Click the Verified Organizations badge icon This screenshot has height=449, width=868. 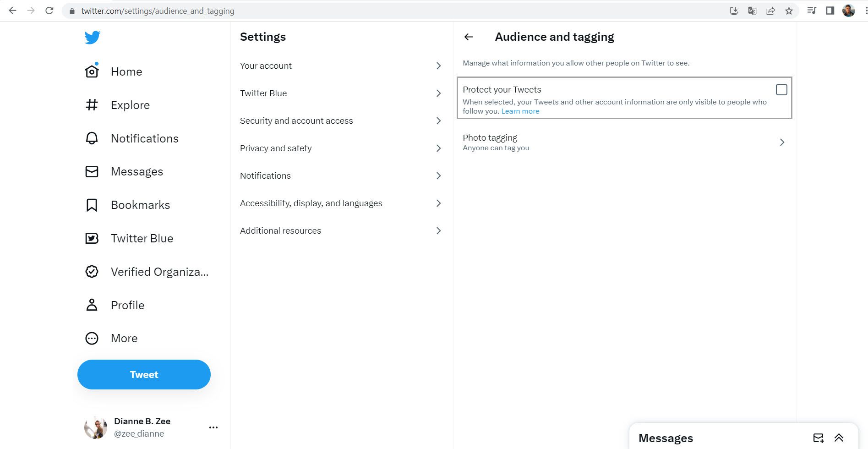coord(92,271)
